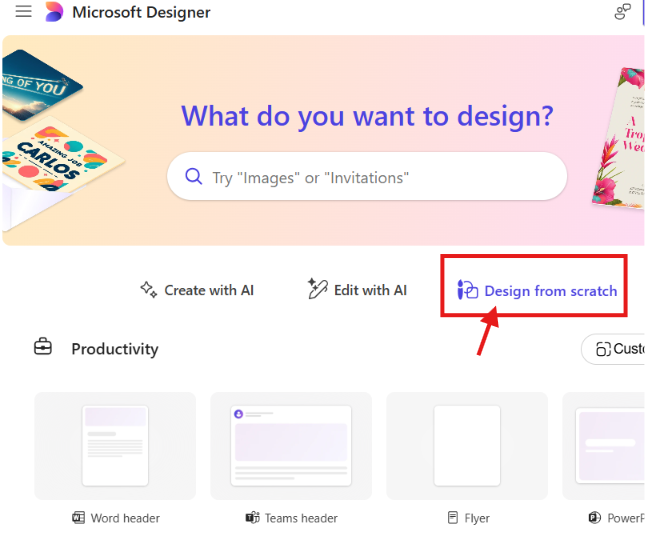Click the "OF YOU" sky card image
Image resolution: width=645 pixels, height=537 pixels.
[x=39, y=85]
